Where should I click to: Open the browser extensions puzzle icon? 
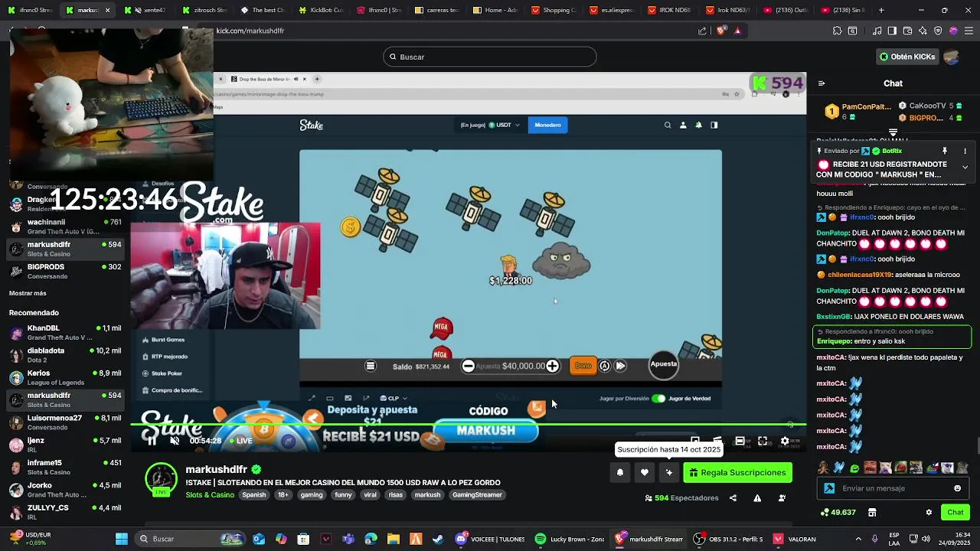coord(837,31)
